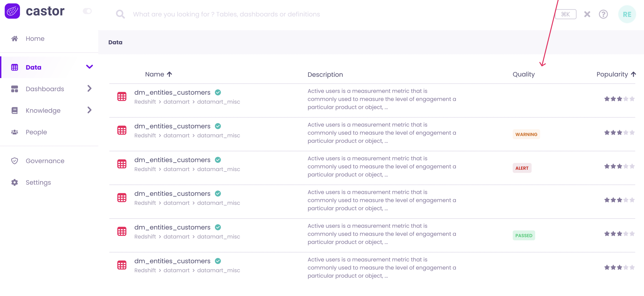Collapse the Data section chevron
644x296 pixels.
pos(89,67)
